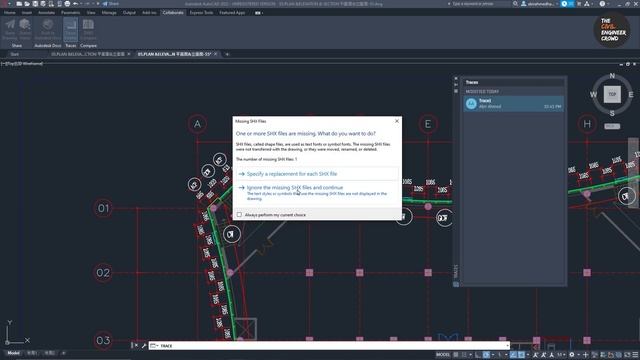This screenshot has height=360, width=640.
Task: Open the Manage ribbon tab
Action: click(x=109, y=13)
